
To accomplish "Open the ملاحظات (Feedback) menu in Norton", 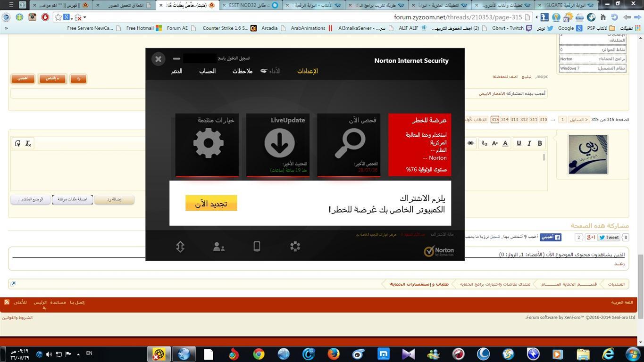I will coord(243,71).
